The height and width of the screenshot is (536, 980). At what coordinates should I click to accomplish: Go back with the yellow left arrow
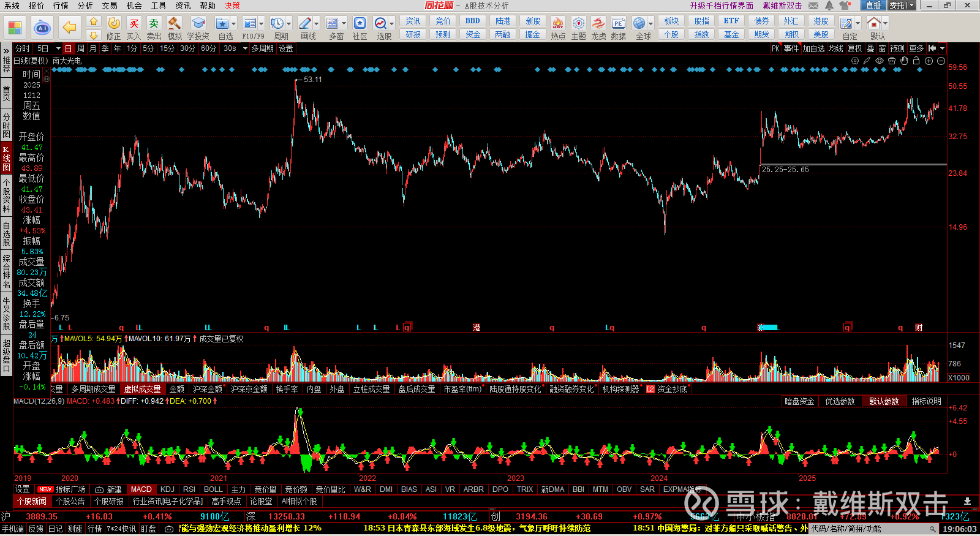point(70,28)
